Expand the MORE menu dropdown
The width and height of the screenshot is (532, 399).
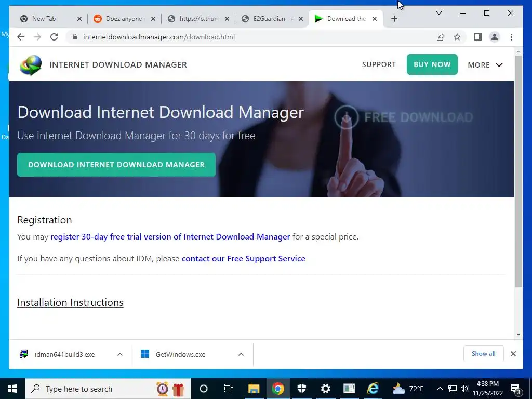(x=485, y=65)
